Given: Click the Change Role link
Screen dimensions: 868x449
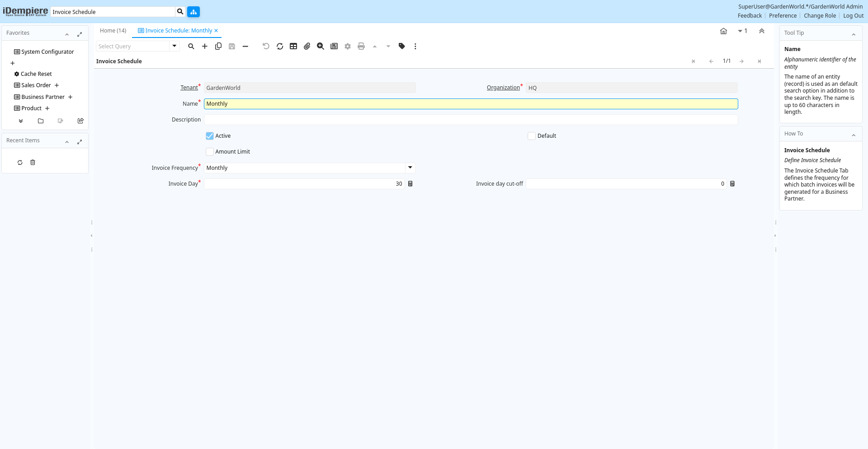Looking at the screenshot, I should 820,16.
